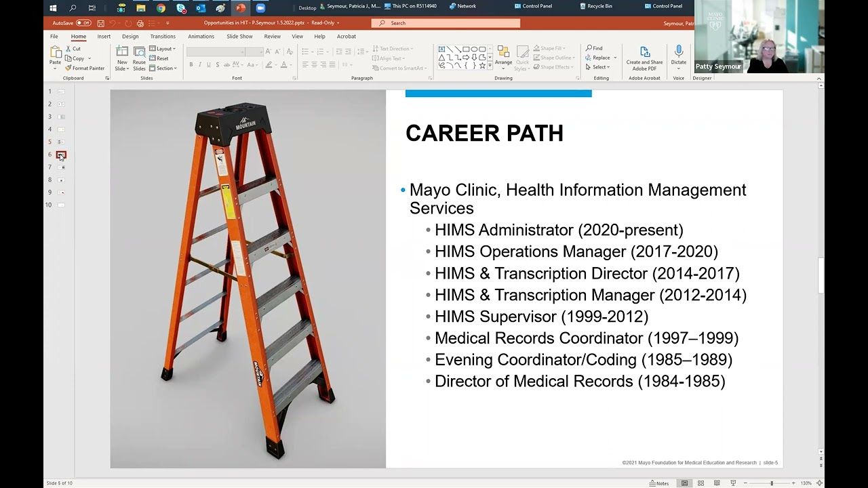Click the Format Painter button

85,68
